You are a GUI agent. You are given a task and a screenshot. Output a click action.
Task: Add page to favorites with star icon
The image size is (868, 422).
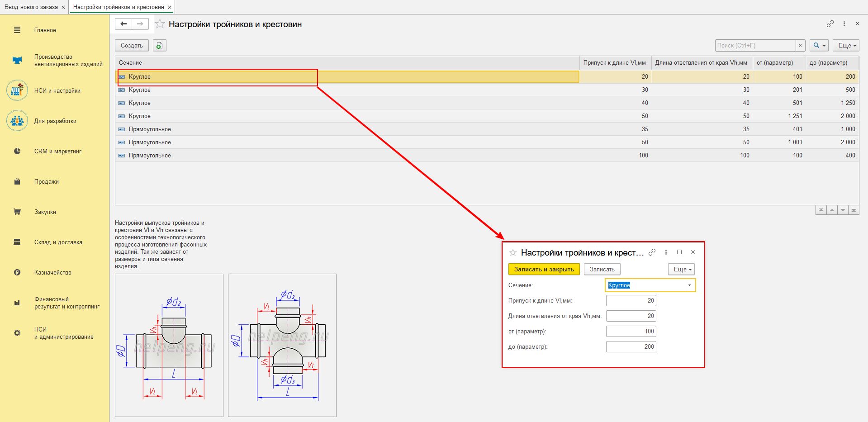coord(160,24)
